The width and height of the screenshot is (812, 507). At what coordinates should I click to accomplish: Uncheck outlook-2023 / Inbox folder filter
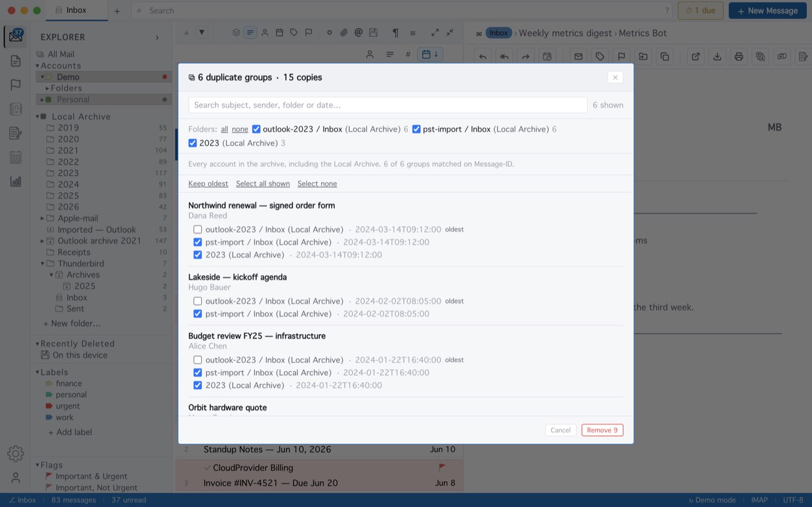click(x=256, y=129)
